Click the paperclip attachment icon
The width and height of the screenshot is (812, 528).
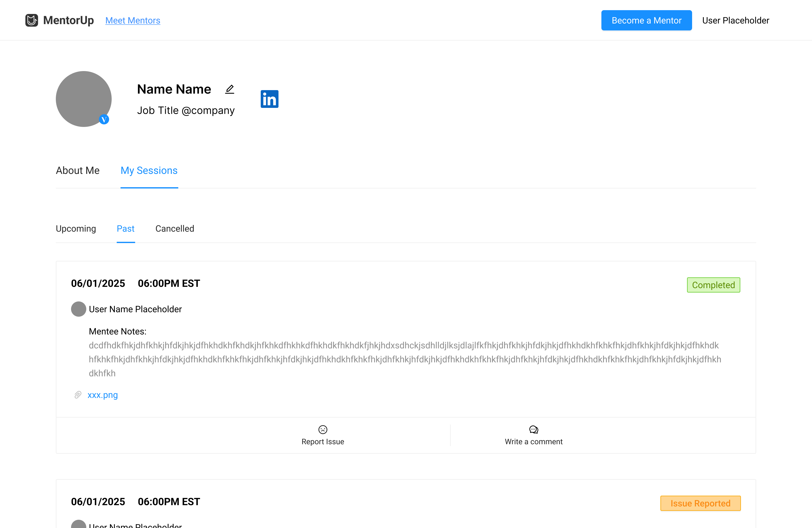click(x=78, y=395)
